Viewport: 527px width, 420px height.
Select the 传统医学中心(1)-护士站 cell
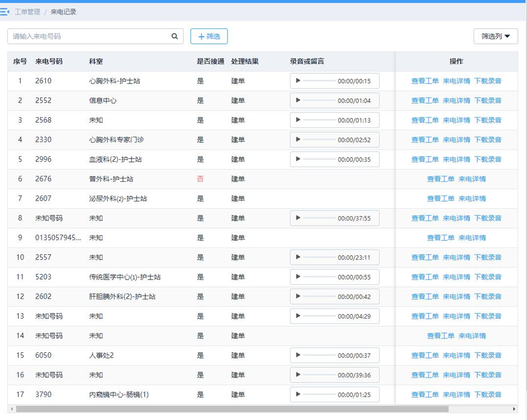coord(125,277)
